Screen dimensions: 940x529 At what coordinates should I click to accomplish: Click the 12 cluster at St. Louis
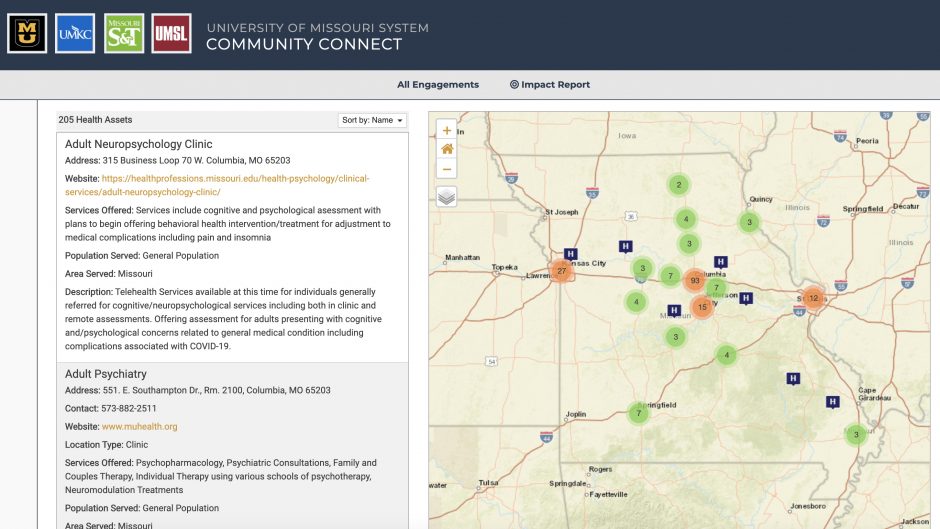pos(813,298)
